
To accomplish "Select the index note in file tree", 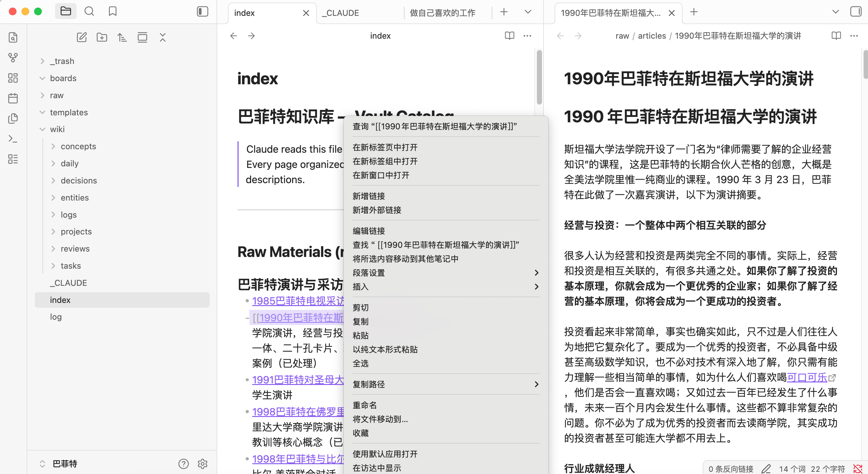I will tap(122, 300).
